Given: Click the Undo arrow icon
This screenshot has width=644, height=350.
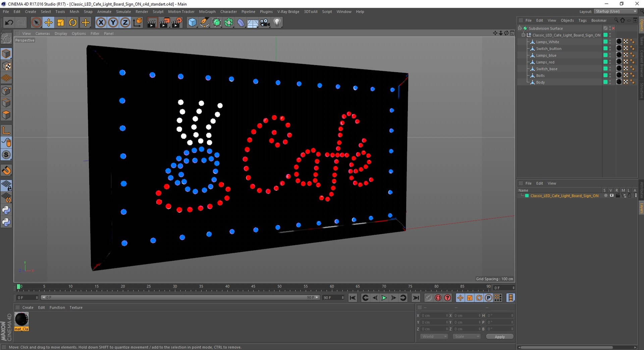Looking at the screenshot, I should 9,23.
